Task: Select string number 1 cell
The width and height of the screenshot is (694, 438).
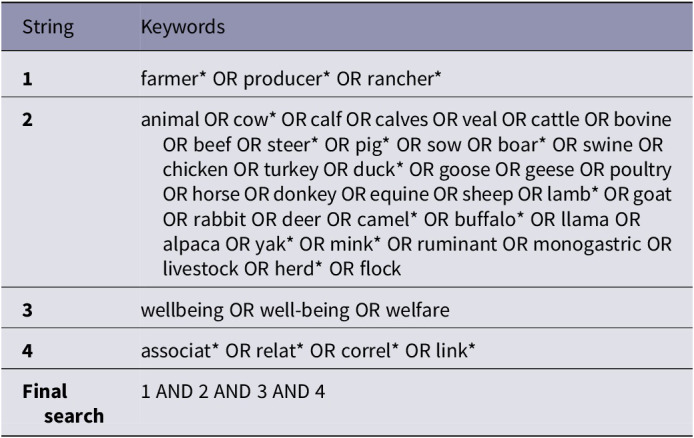Action: tap(27, 79)
